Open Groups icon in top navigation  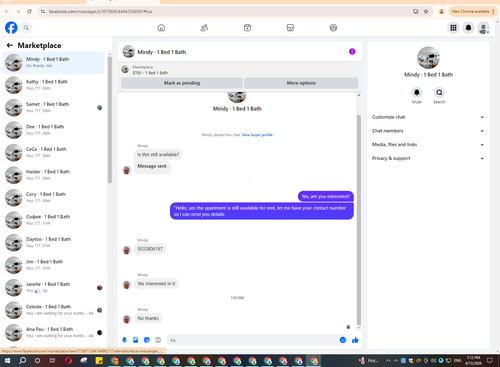pos(333,28)
